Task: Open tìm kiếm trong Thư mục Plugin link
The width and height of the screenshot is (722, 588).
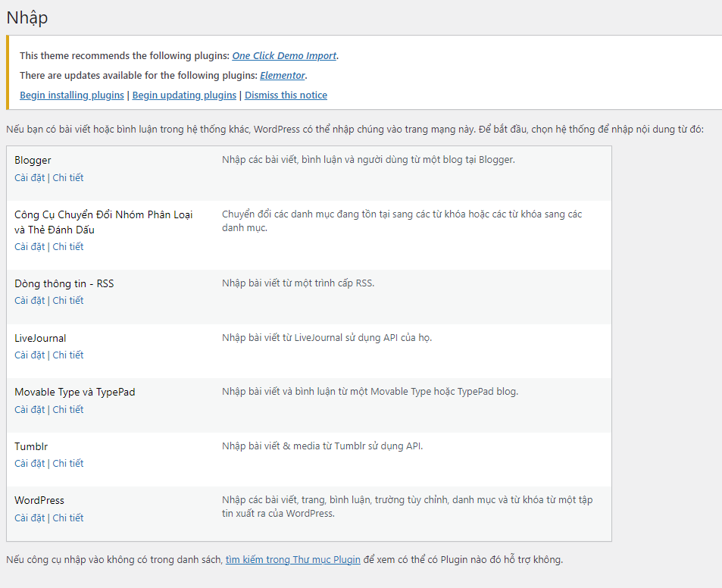Action: 292,560
